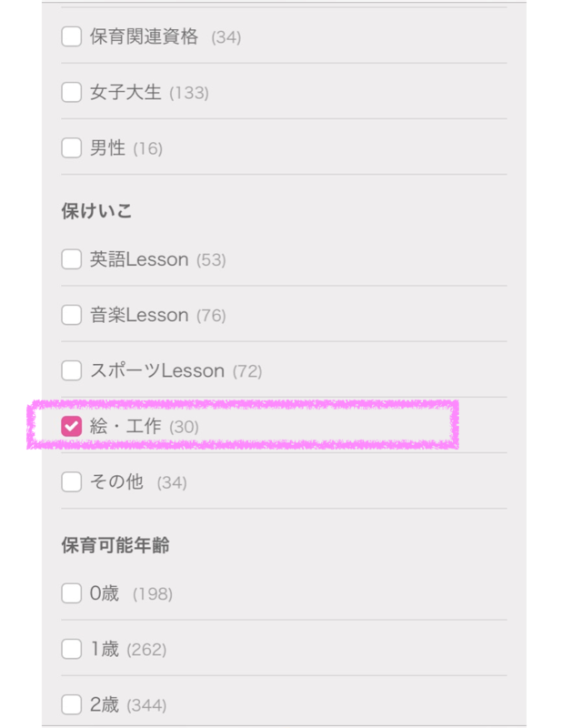
Task: Enable the スポーツLesson checkbox
Action: click(x=71, y=370)
